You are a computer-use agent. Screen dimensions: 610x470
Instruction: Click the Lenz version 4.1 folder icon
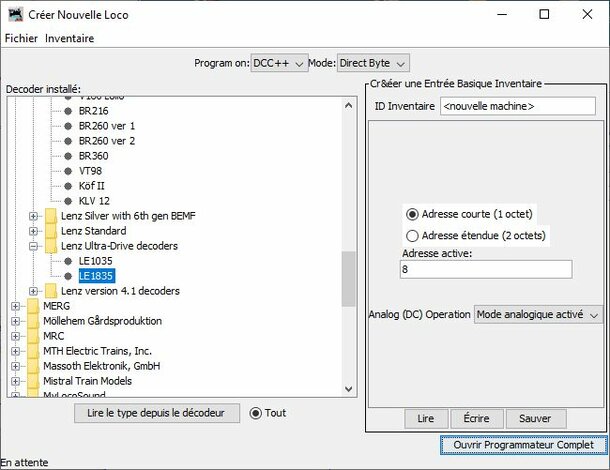coord(51,291)
